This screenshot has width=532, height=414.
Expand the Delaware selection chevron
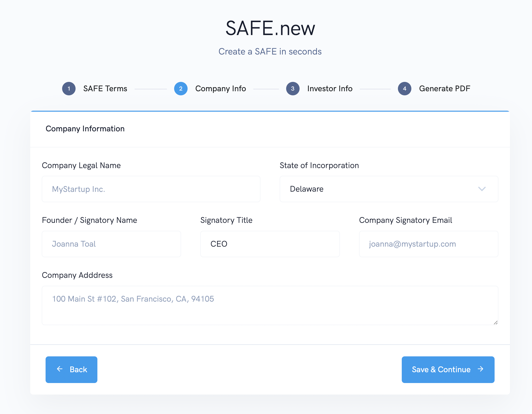(x=482, y=189)
